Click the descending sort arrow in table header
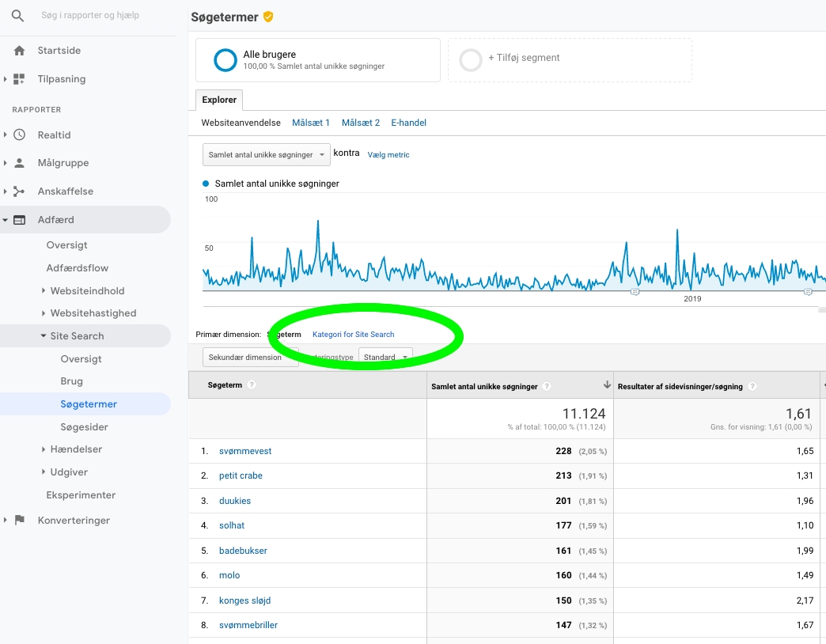Viewport: 826px width, 644px height. click(x=607, y=385)
